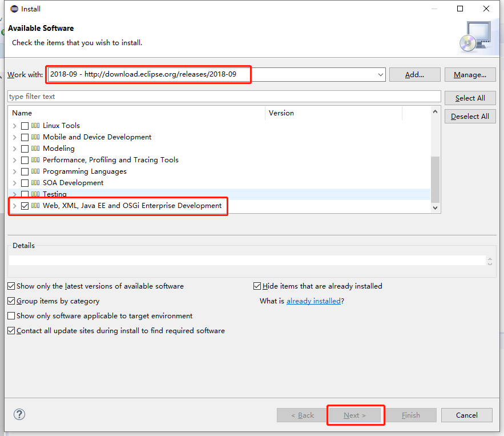
Task: Click the category icon beside Mobile and Device Development
Action: pyautogui.click(x=35, y=137)
